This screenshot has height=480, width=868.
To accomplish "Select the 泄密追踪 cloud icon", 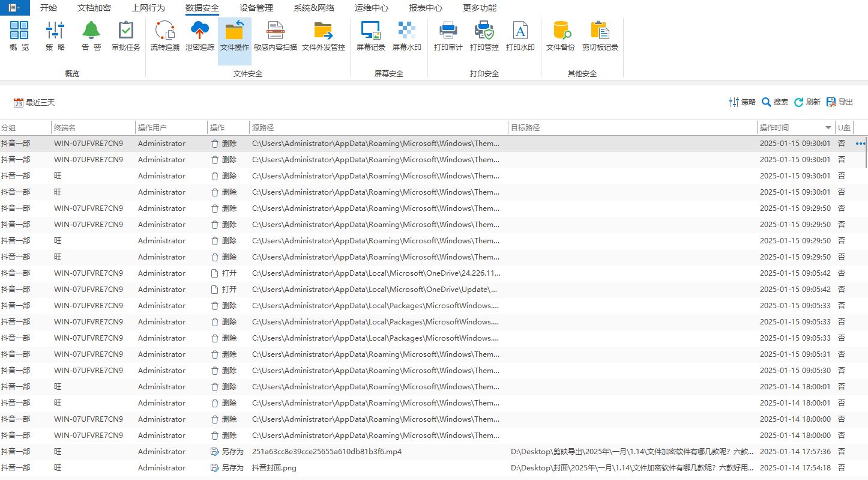I will tap(199, 35).
